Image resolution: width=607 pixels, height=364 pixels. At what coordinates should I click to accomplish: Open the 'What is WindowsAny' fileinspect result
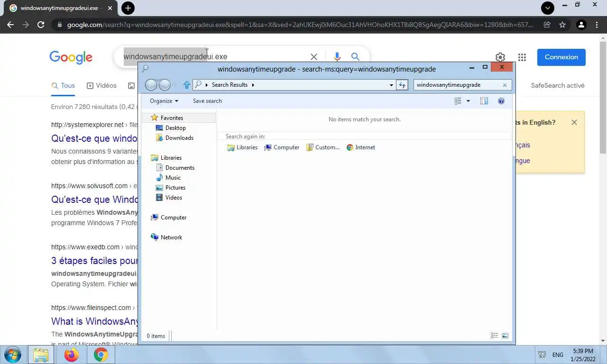pos(94,321)
